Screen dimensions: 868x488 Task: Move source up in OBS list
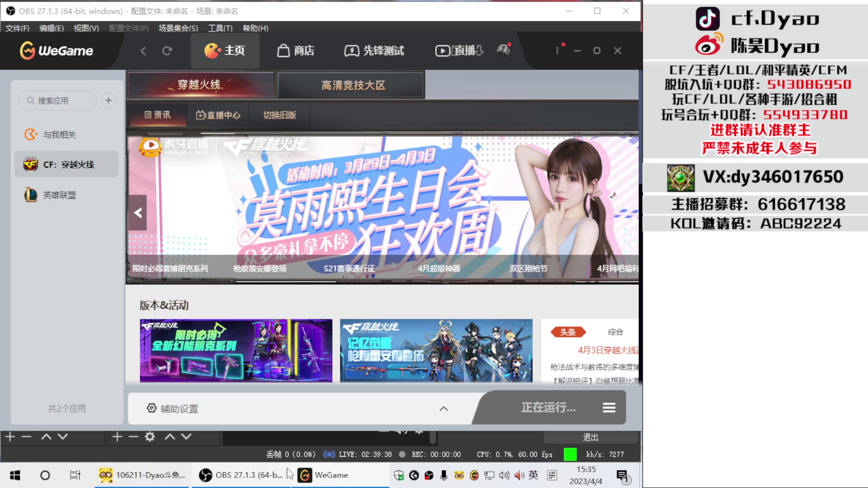(x=170, y=436)
